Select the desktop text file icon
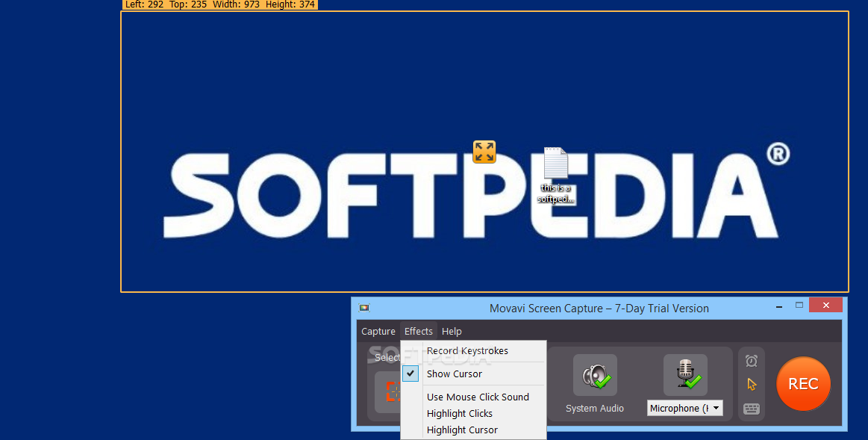This screenshot has width=868, height=440. (555, 175)
